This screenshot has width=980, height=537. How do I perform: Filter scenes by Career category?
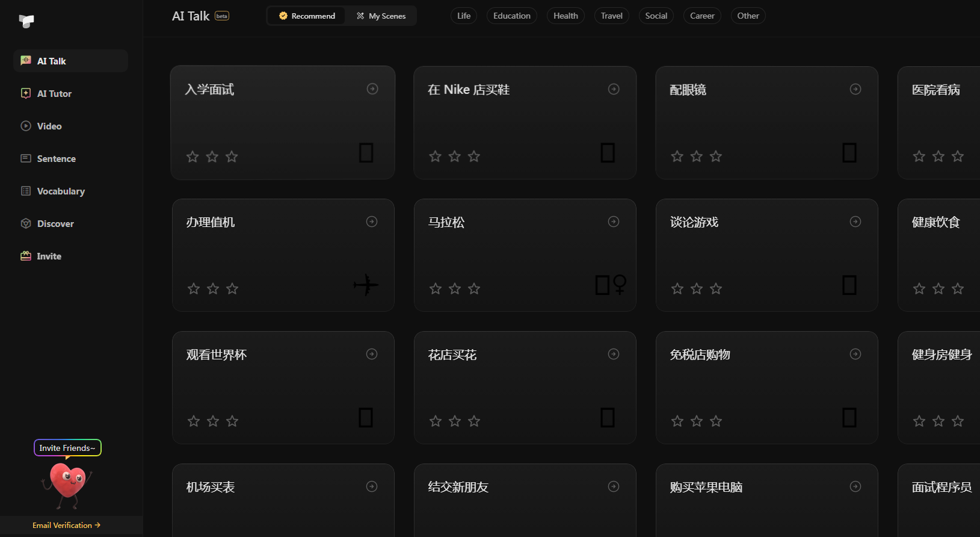702,16
